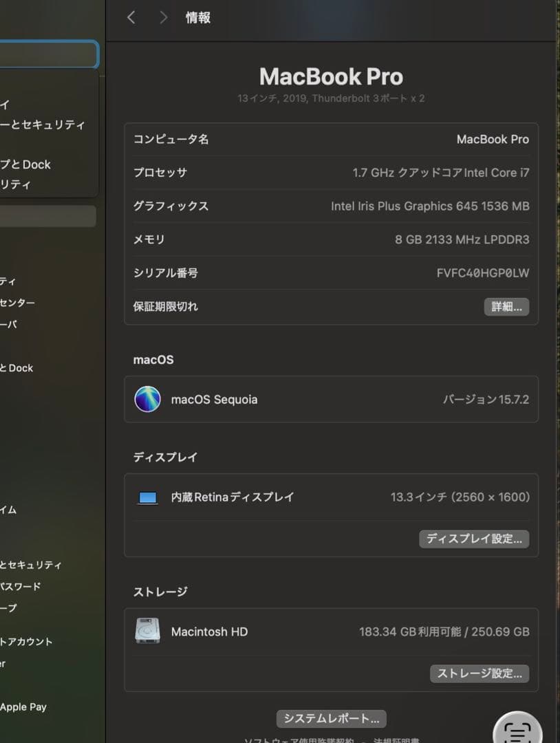
Task: Open ディスプレイ設定...
Action: (473, 539)
